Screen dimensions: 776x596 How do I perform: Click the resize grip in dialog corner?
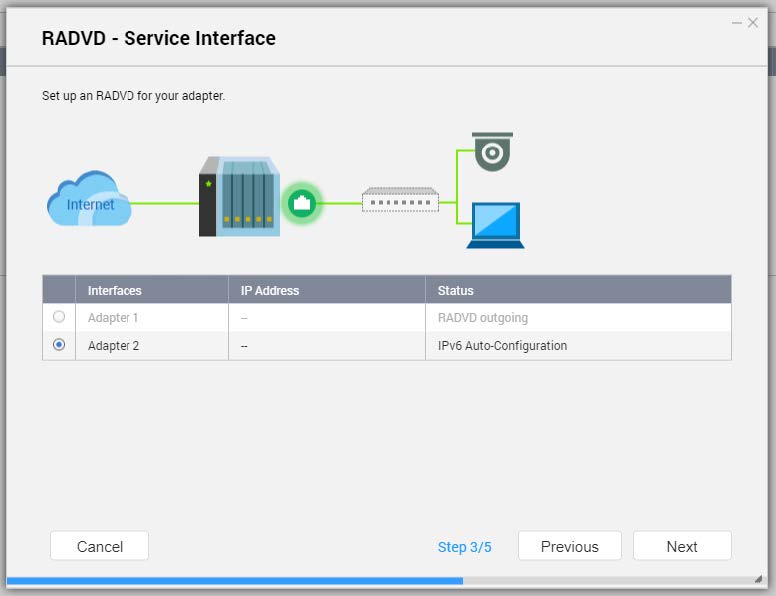pos(759,579)
